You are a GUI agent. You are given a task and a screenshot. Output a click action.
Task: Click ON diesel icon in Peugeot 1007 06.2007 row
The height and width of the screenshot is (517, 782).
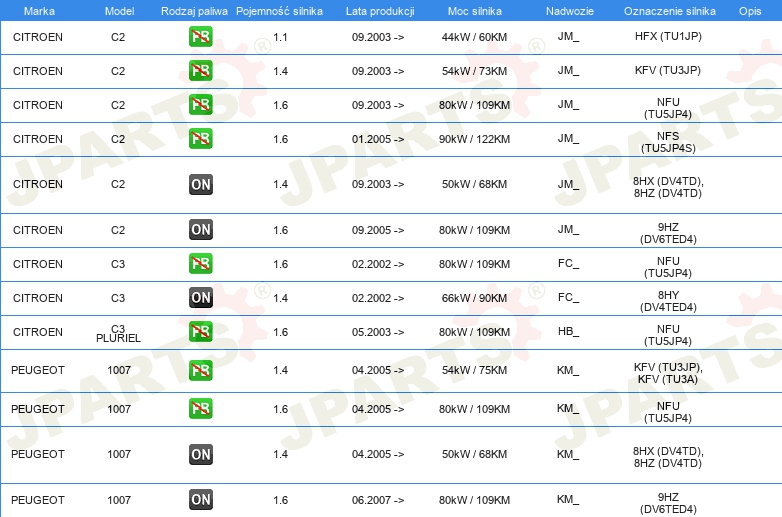coord(200,500)
